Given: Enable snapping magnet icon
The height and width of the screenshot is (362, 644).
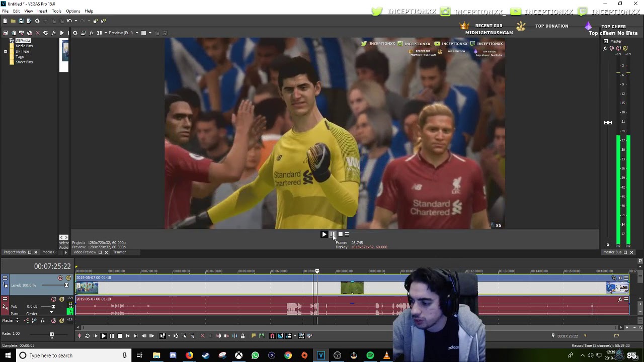Looking at the screenshot, I should click(272, 336).
